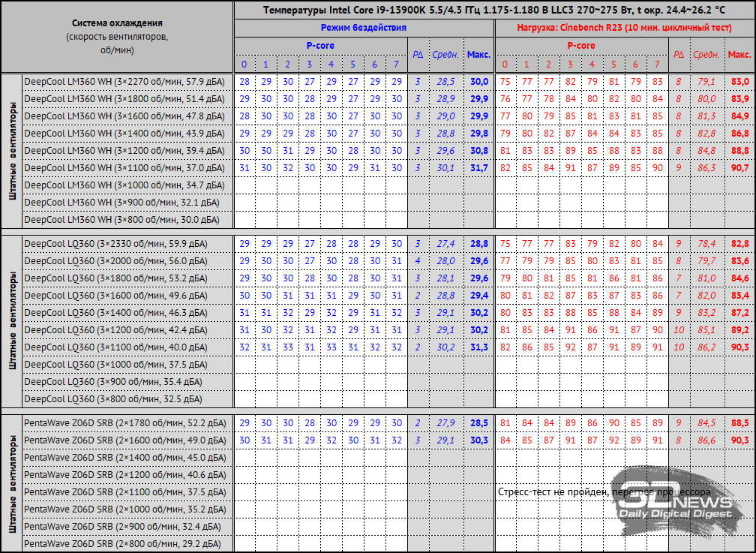Click the 86,6 average load temperature cell

tap(706, 440)
